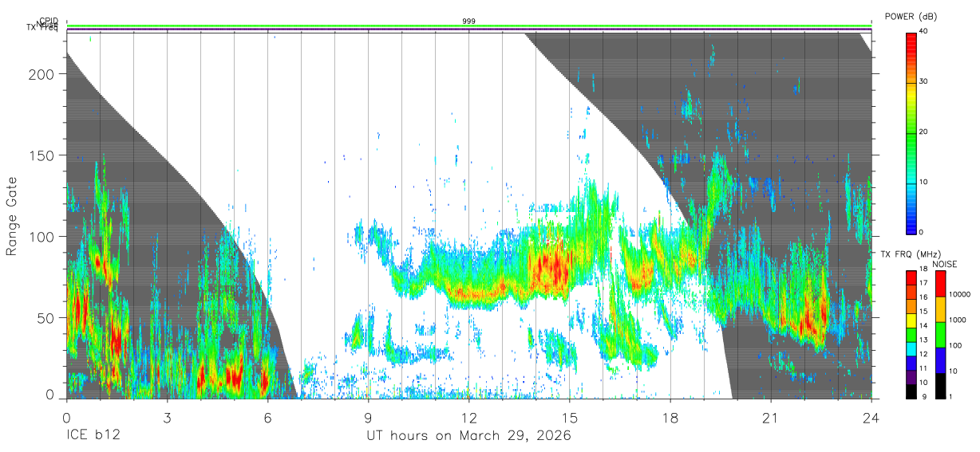
Task: Click the ICE b12 label
Action: [93, 436]
